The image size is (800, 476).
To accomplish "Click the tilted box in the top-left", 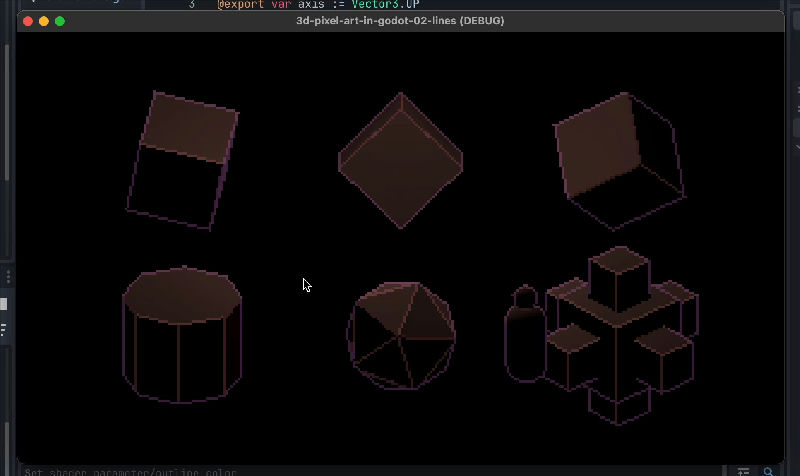I will point(183,160).
